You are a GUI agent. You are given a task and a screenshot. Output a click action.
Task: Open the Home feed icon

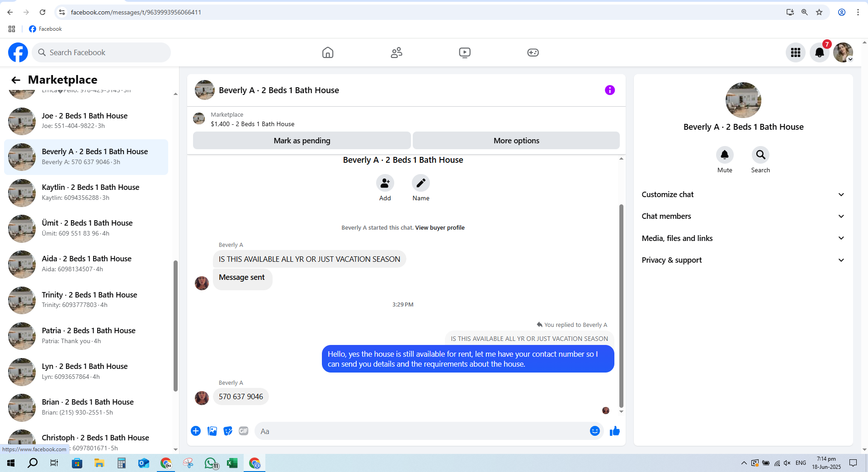click(328, 52)
